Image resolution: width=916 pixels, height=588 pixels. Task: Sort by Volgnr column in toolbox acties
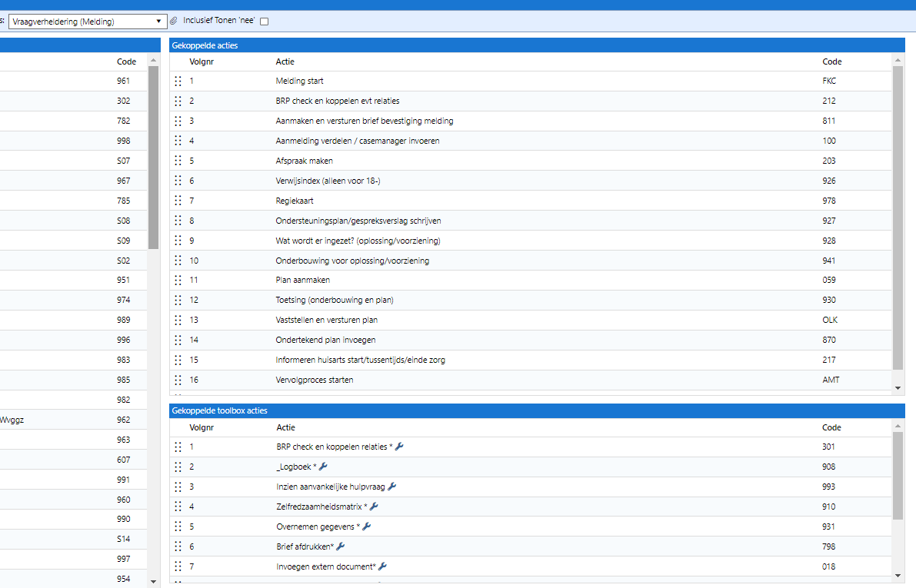[x=201, y=427]
